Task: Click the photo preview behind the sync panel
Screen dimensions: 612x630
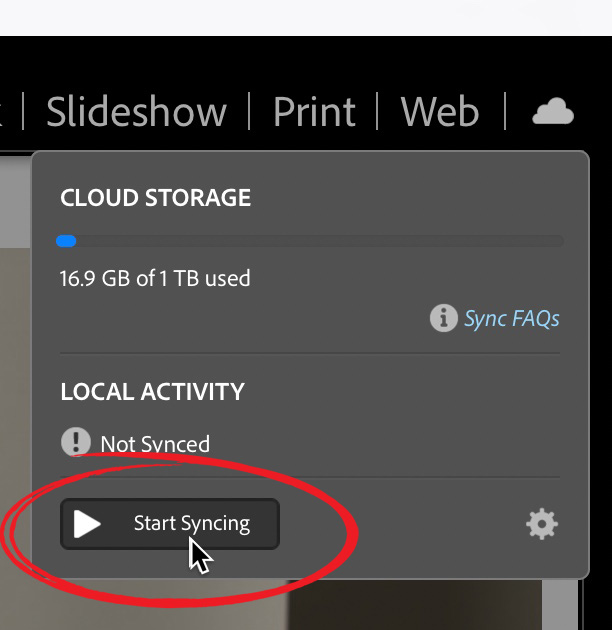Action: click(14, 402)
